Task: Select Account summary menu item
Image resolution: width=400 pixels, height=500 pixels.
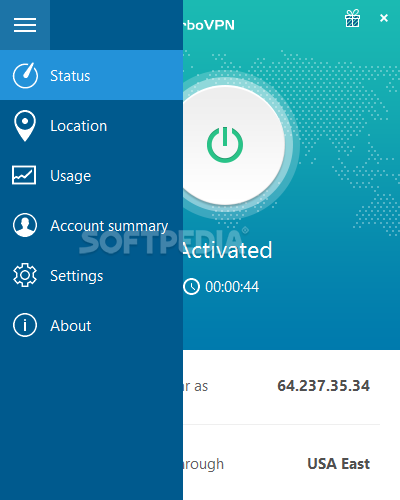Action: click(x=91, y=225)
